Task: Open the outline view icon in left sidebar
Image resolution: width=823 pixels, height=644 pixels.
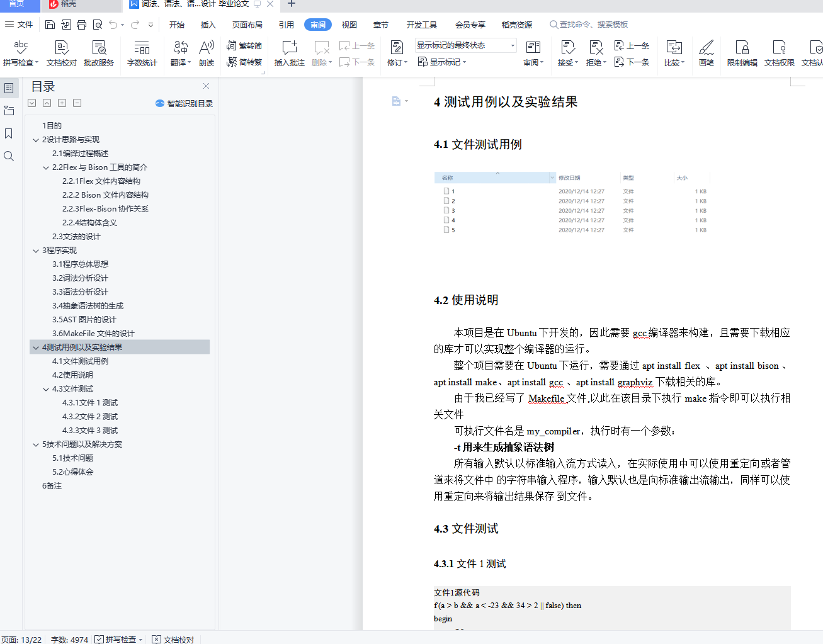Action: (x=9, y=111)
